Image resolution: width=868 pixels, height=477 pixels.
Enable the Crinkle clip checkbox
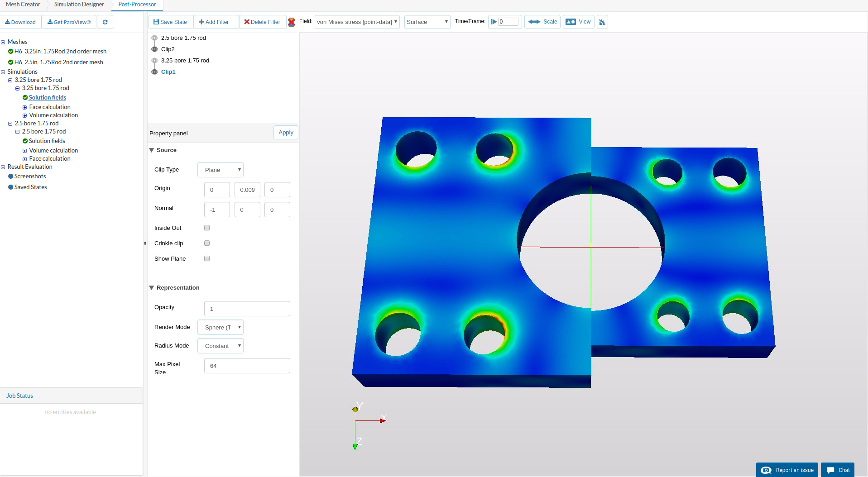[x=207, y=243]
